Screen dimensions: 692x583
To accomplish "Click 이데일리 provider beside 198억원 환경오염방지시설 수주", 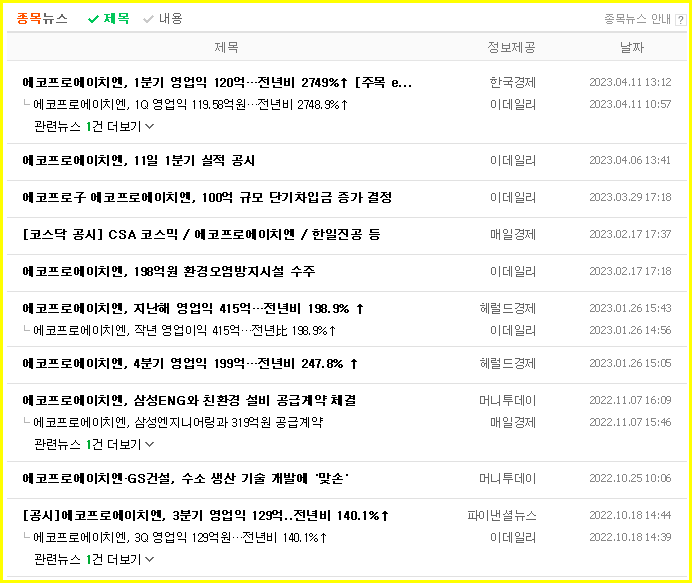I will pos(513,271).
